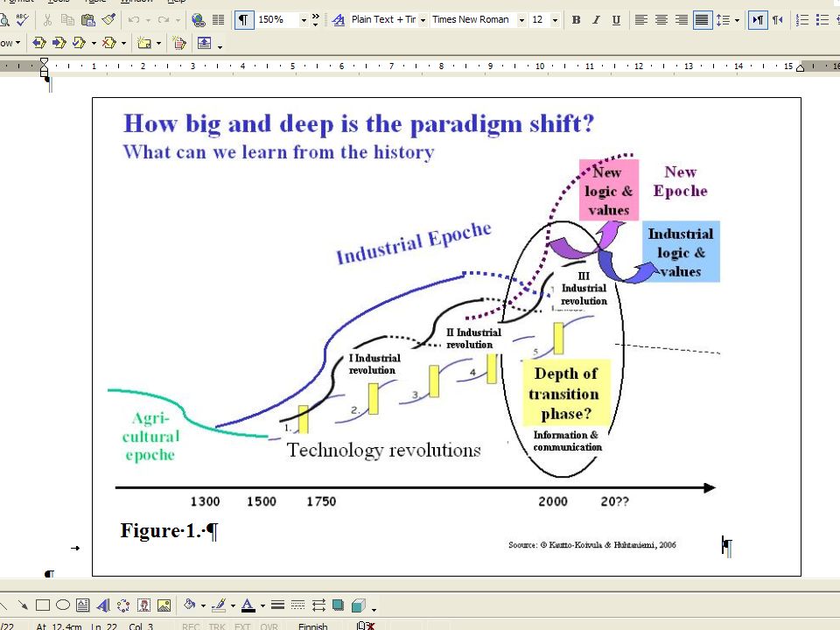Open the Accept Change dropdown arrow
The height and width of the screenshot is (630, 840).
(94, 44)
